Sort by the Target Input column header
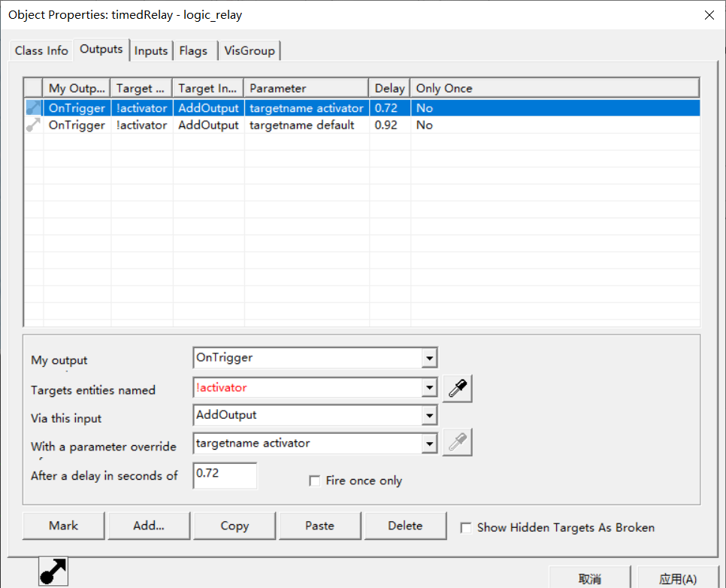726x588 pixels. pyautogui.click(x=208, y=88)
